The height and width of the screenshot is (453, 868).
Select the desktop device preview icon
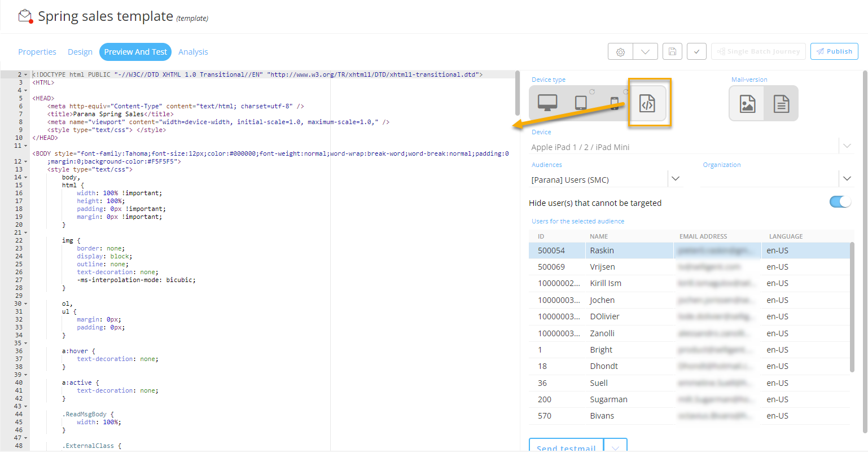point(547,103)
